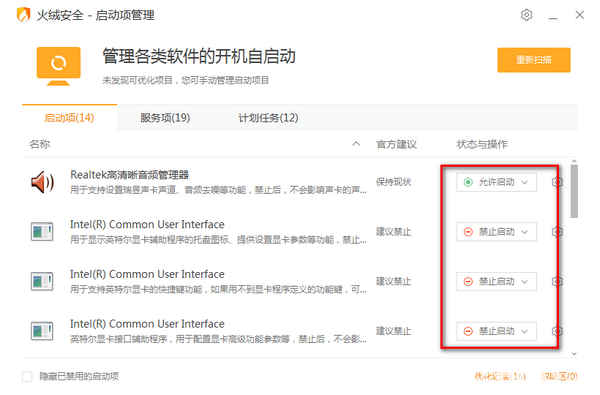
Task: Click the Huorong Security flame logo
Action: (23, 15)
